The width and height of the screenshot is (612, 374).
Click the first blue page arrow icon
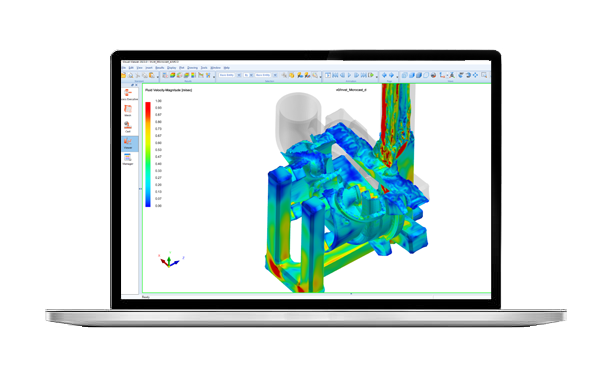pos(384,75)
